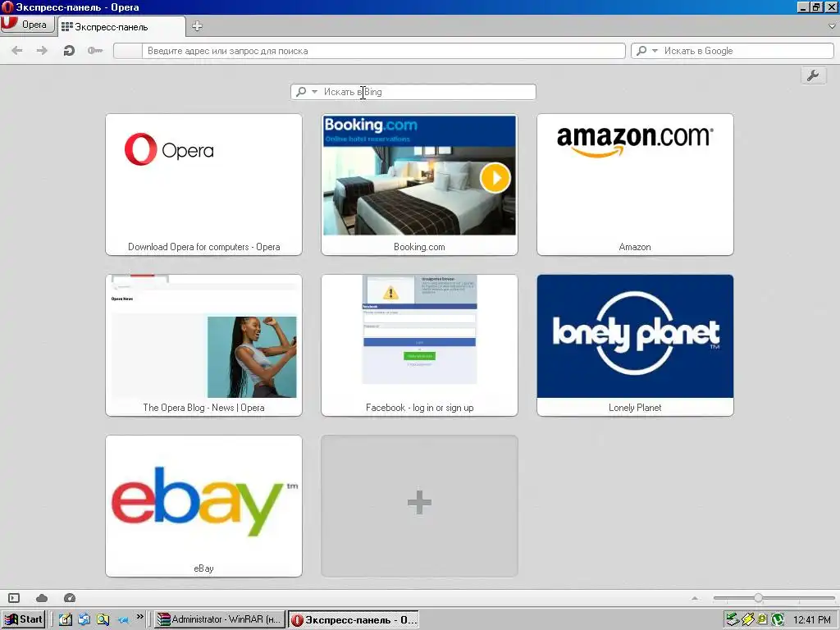
Task: Open Opera Link cloud icon
Action: pyautogui.click(x=42, y=598)
